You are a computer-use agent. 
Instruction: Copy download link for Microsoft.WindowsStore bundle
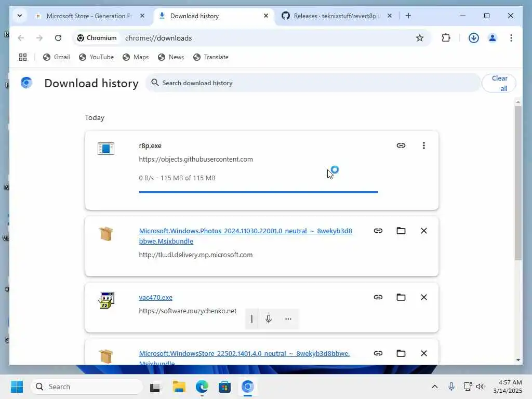378,353
